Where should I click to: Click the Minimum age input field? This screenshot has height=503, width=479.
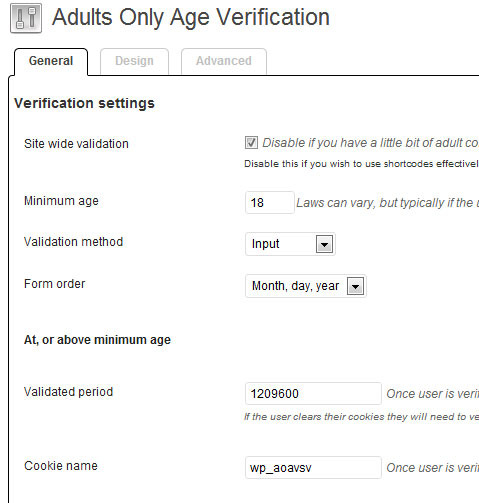tap(270, 202)
